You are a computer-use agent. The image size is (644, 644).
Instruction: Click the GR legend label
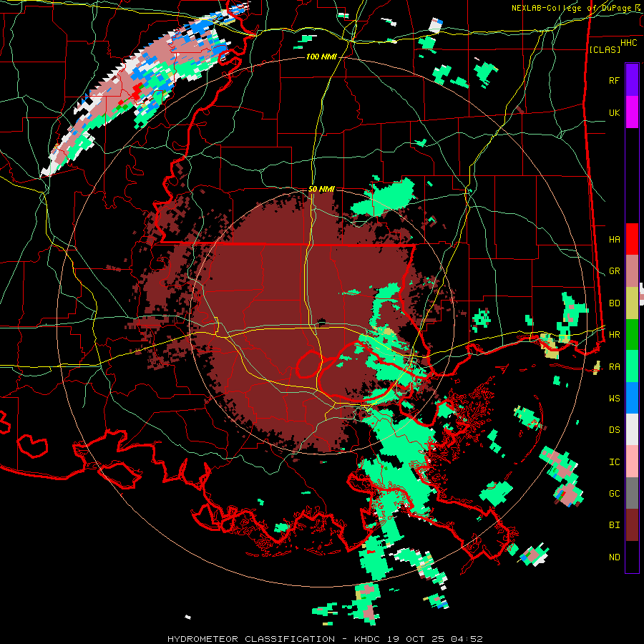[x=614, y=271]
